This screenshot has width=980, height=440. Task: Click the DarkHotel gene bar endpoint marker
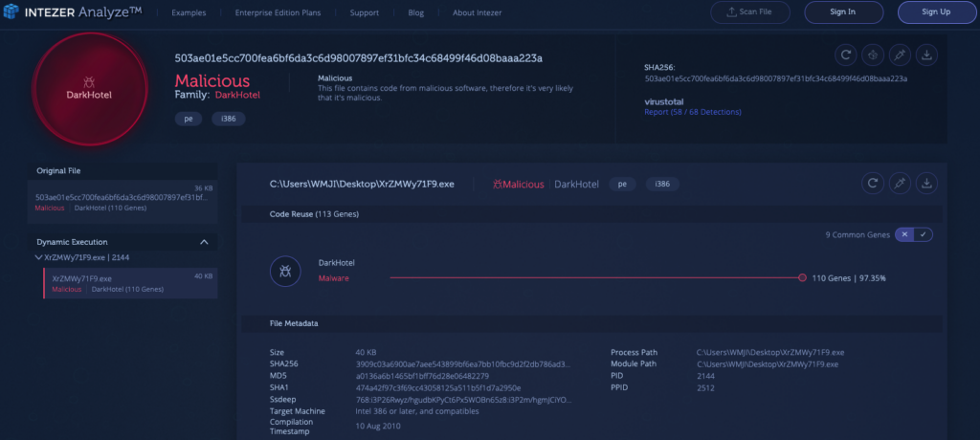pyautogui.click(x=802, y=277)
